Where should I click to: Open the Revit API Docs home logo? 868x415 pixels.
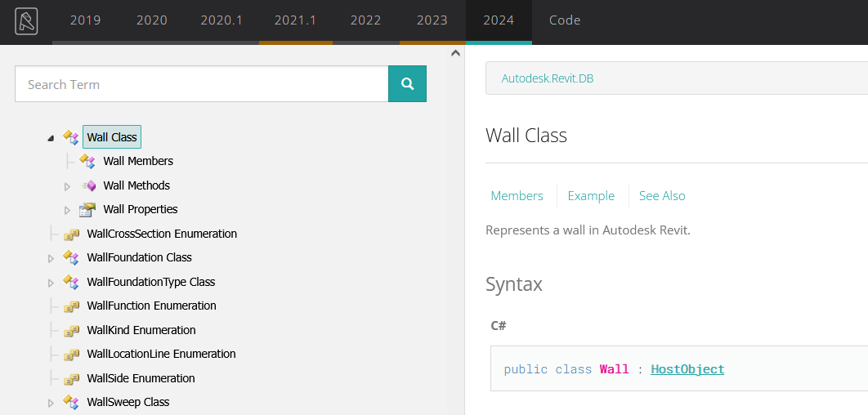pyautogui.click(x=26, y=21)
